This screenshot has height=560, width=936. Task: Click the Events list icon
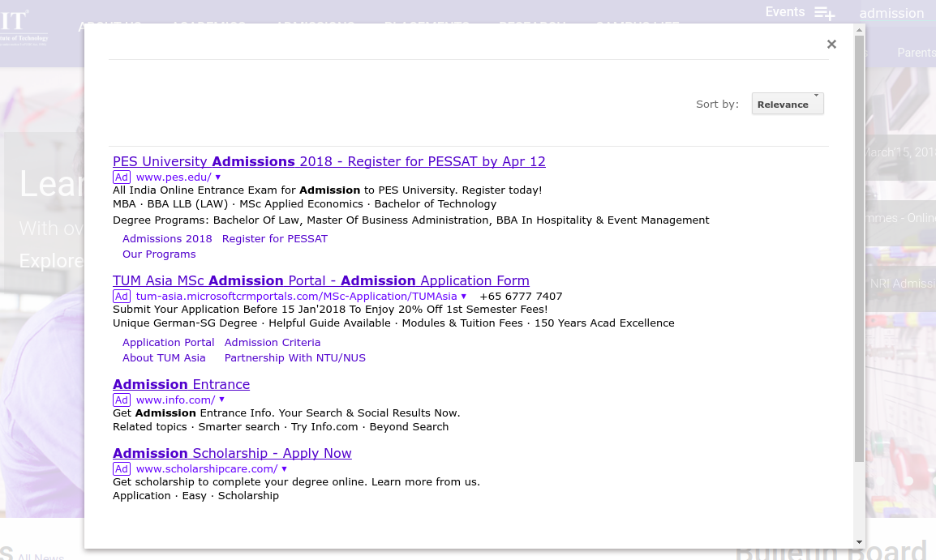point(824,13)
